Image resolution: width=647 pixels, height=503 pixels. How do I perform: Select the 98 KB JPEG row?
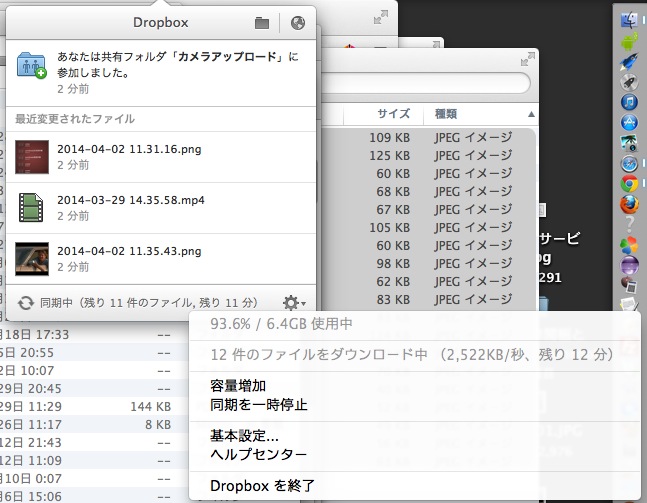pos(429,263)
